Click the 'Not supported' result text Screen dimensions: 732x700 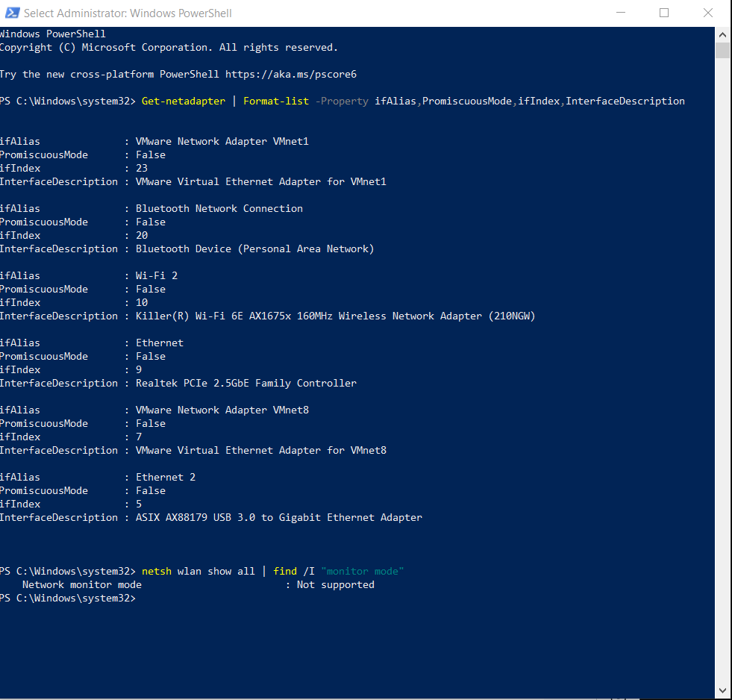pyautogui.click(x=336, y=584)
